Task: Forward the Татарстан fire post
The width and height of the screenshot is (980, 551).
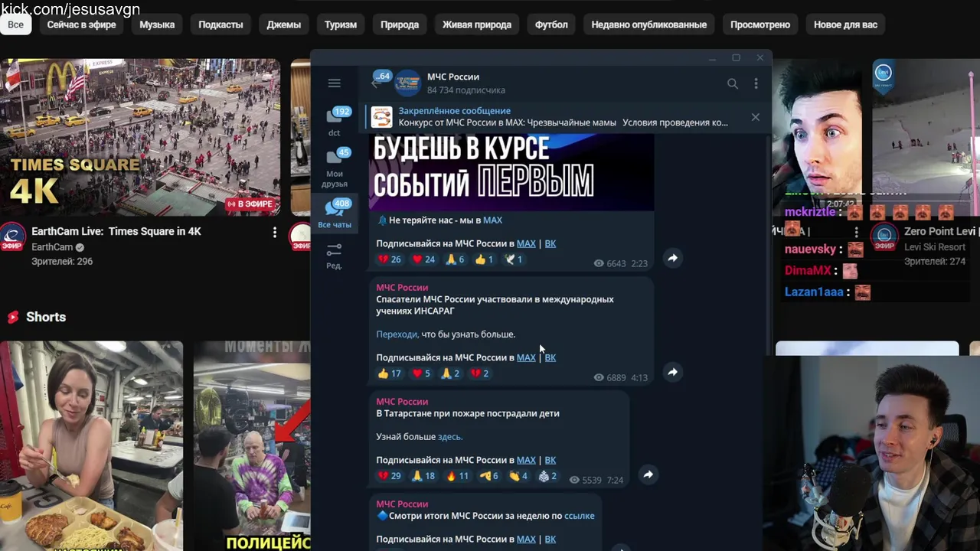Action: coord(648,474)
